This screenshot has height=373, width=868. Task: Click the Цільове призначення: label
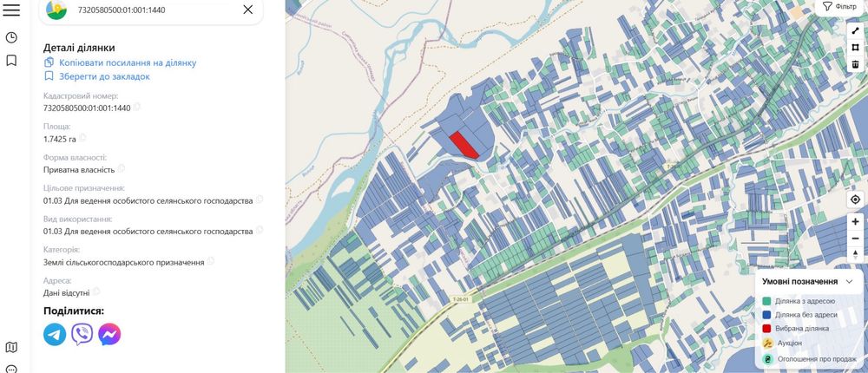pyautogui.click(x=84, y=188)
